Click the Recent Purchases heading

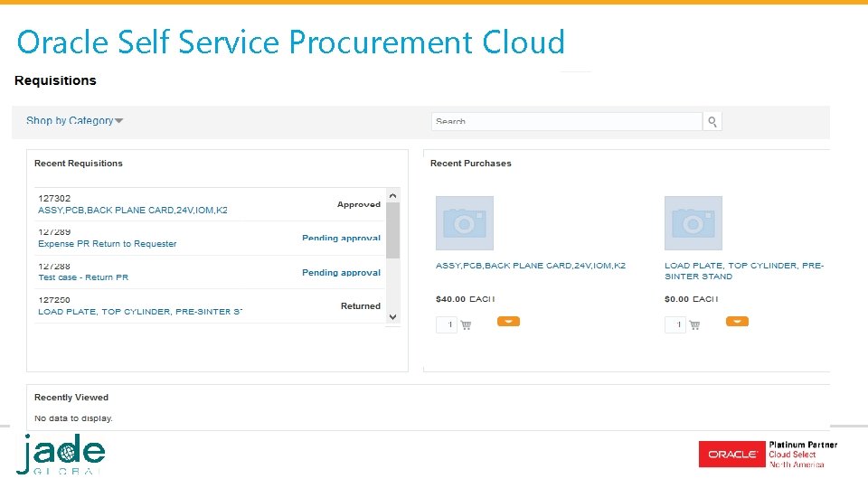[471, 164]
